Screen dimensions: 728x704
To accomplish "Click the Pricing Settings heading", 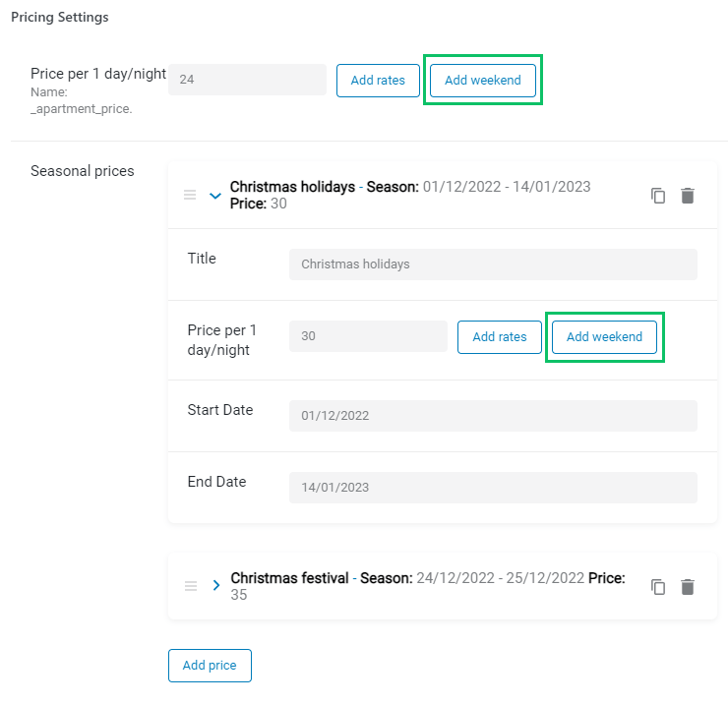I will (x=60, y=17).
